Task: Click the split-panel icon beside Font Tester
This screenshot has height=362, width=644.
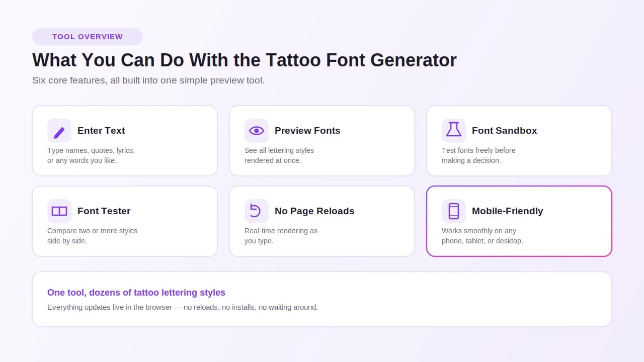Action: (59, 211)
